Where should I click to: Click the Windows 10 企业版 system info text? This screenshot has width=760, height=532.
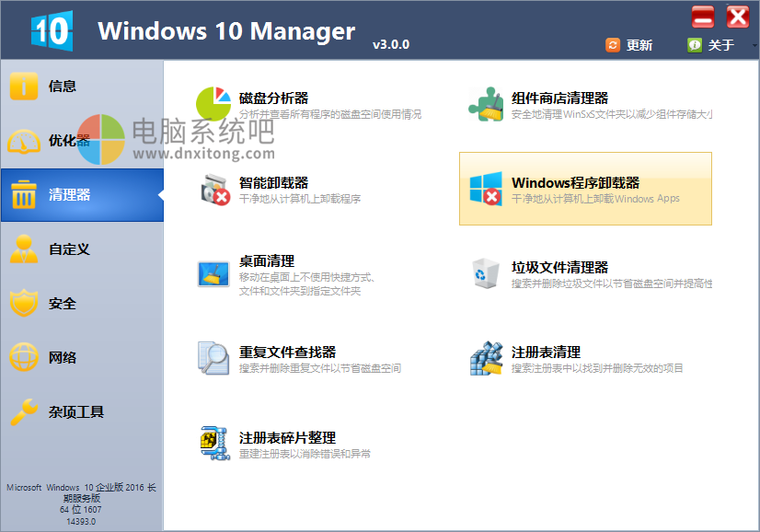click(x=81, y=504)
